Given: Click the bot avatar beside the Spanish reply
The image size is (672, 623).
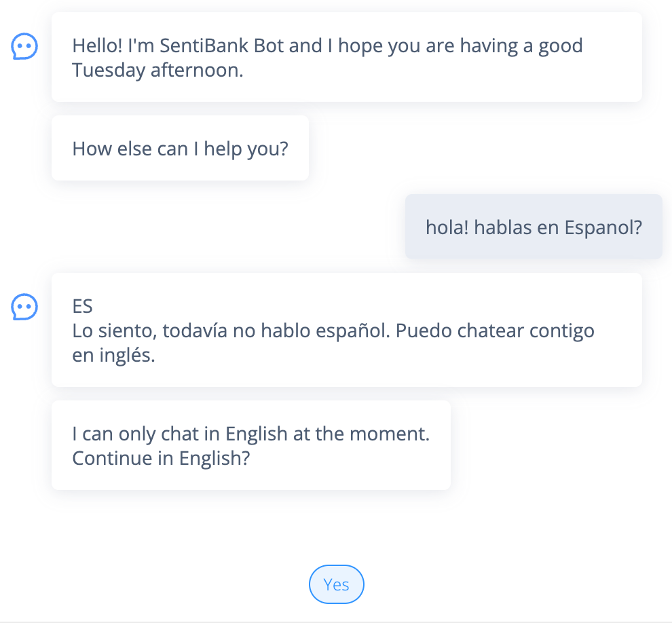Looking at the screenshot, I should [24, 307].
